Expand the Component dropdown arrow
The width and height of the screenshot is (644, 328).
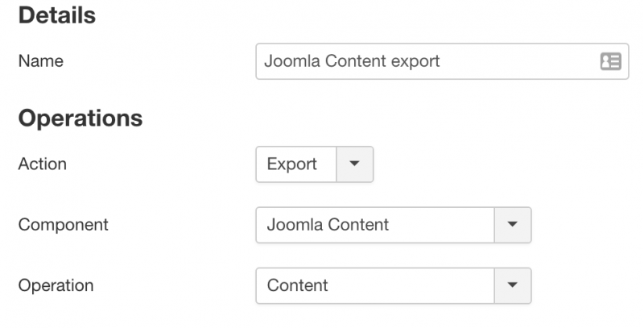(512, 225)
